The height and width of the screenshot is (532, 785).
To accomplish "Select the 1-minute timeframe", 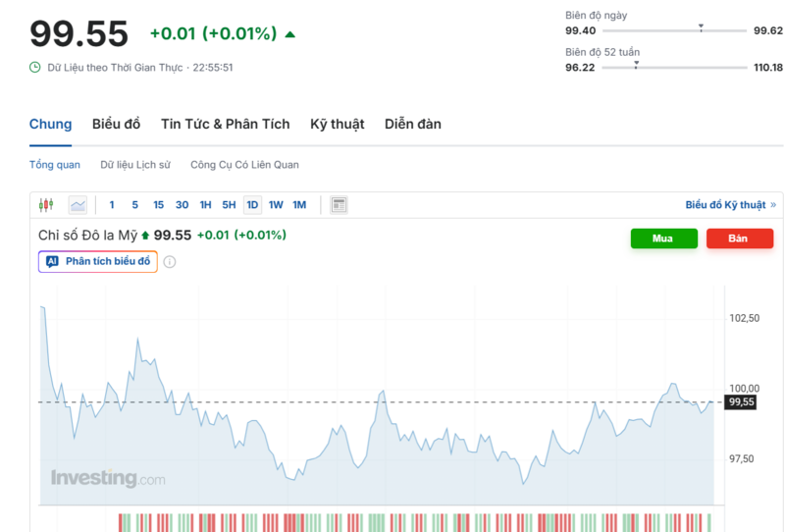I will coord(112,205).
